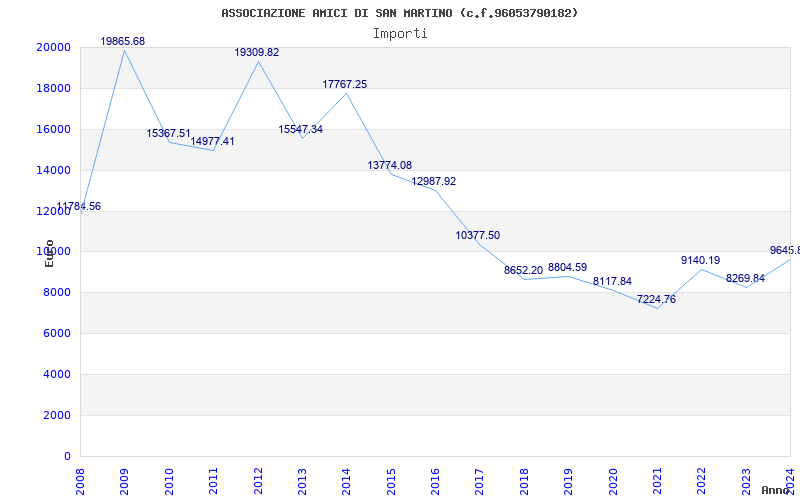Image resolution: width=800 pixels, height=500 pixels.
Task: Click the Importi subtitle
Action: pyautogui.click(x=400, y=34)
